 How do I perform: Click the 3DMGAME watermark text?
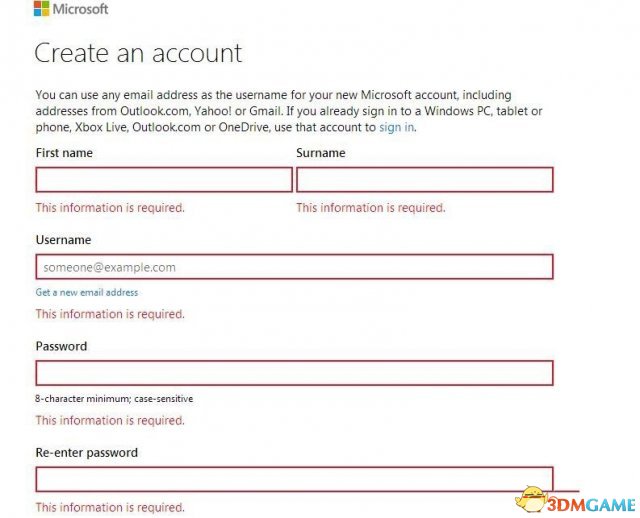tap(591, 505)
